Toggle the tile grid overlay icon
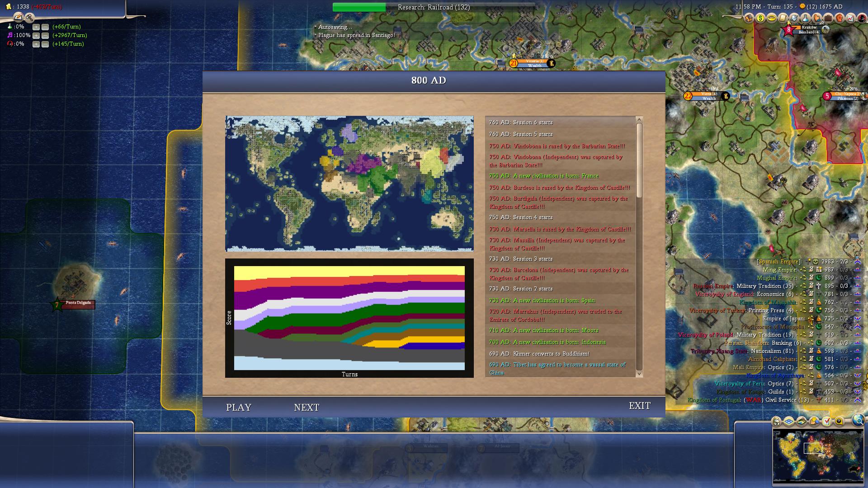This screenshot has height=488, width=868. click(x=789, y=422)
